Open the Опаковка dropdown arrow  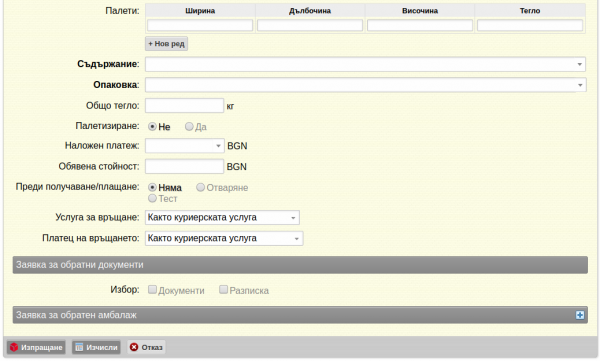tap(580, 85)
